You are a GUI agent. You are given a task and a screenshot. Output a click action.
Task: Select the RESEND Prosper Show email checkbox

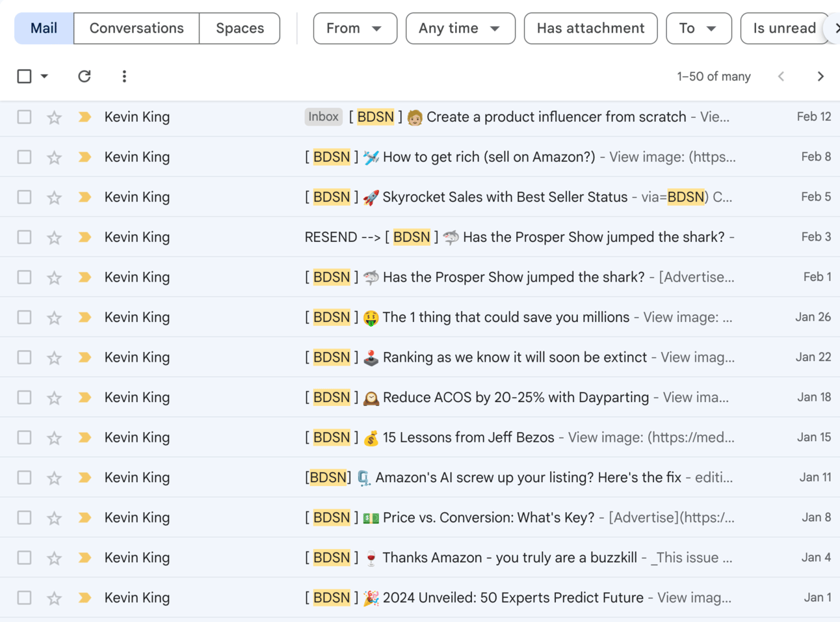tap(24, 237)
